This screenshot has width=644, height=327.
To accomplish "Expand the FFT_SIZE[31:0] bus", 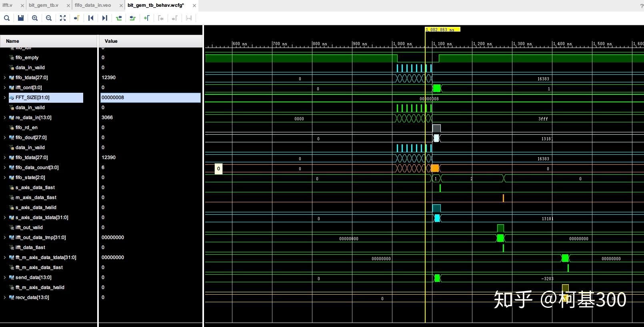I will 5,98.
